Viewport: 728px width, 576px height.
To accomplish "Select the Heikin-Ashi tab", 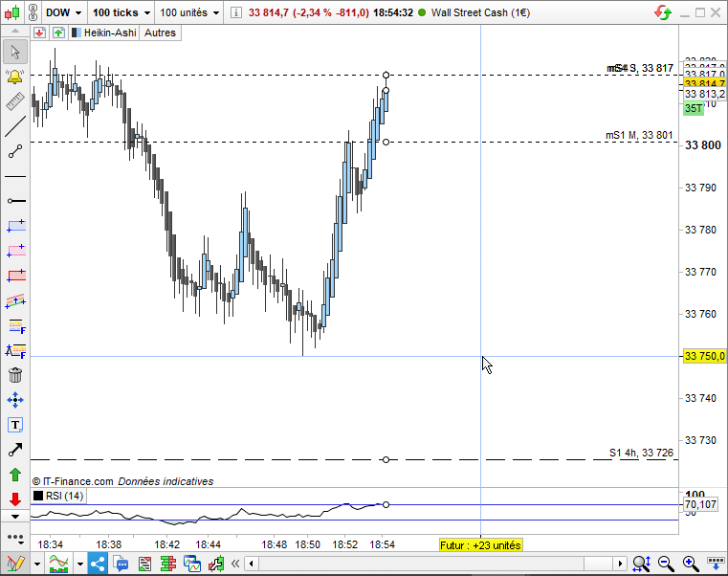I will [x=104, y=33].
